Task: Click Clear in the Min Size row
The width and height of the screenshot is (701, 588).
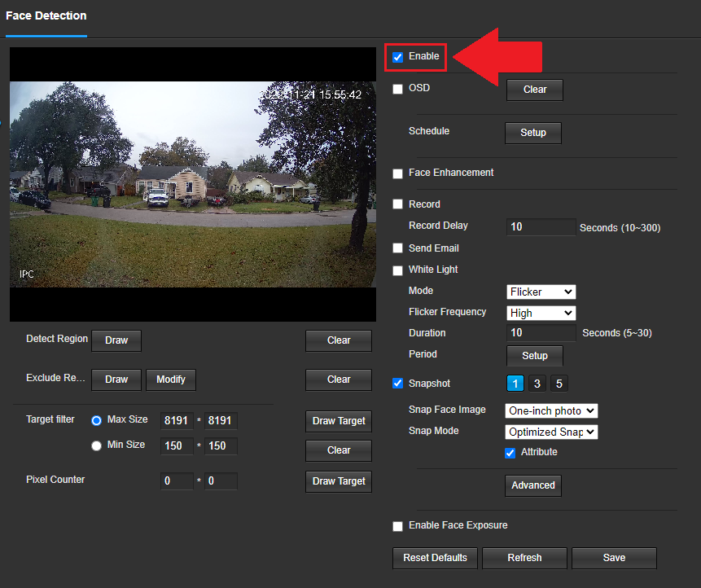Action: coord(339,450)
